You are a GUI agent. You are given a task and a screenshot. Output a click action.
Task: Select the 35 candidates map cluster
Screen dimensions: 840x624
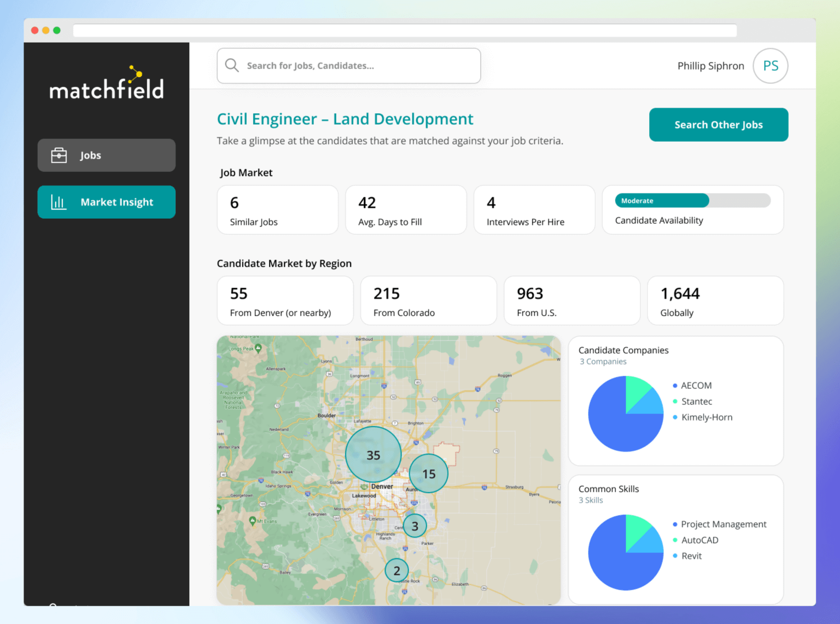(374, 454)
